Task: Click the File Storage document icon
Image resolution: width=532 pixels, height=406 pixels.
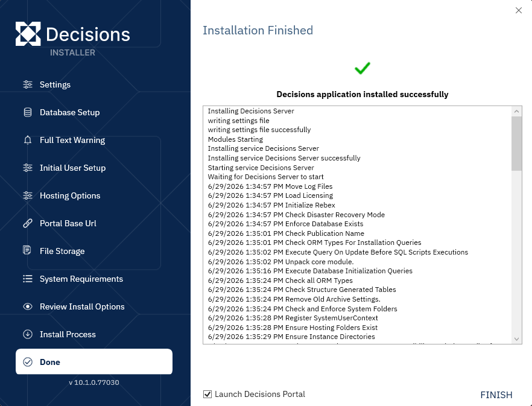Action: point(27,250)
